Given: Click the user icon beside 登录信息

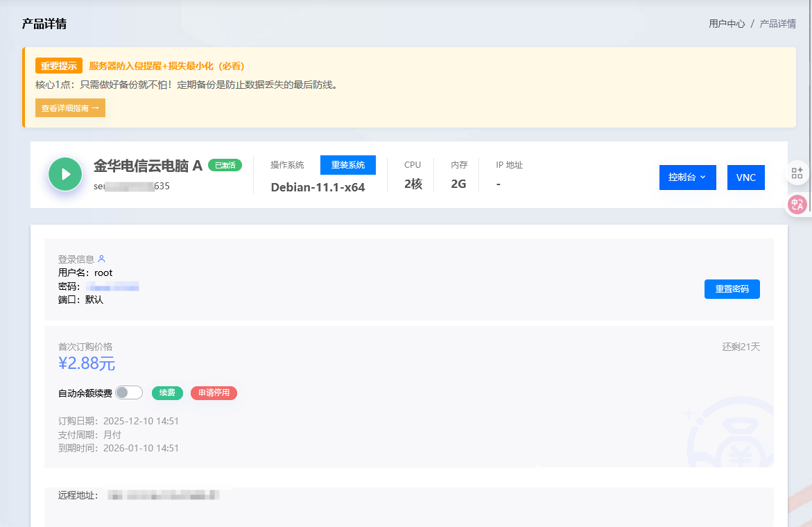Looking at the screenshot, I should tap(102, 259).
